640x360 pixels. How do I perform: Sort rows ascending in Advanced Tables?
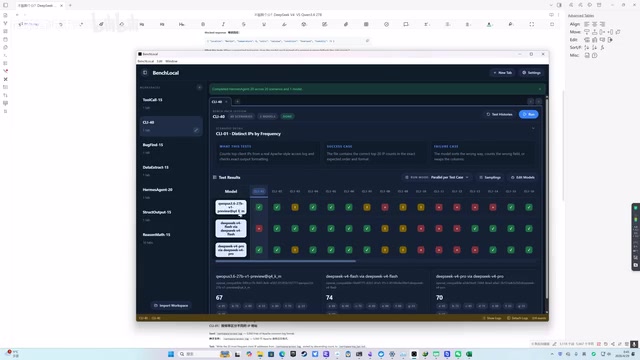point(587,47)
